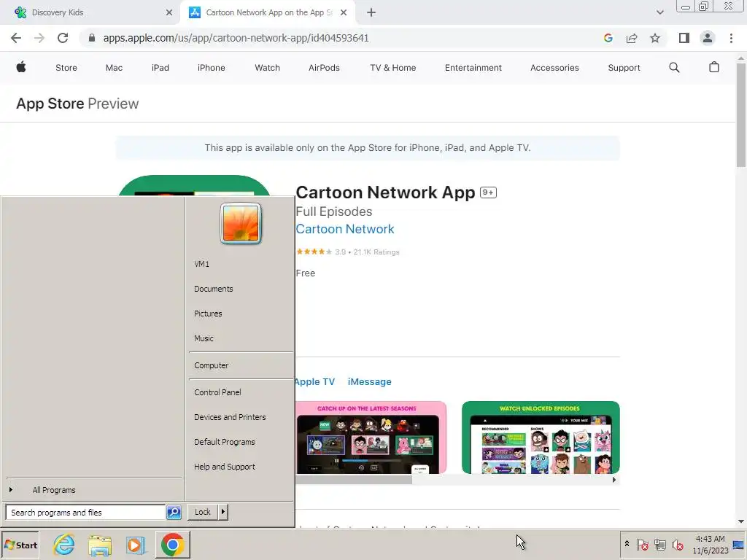
Task: Open Music from the Start menu
Action: click(204, 338)
